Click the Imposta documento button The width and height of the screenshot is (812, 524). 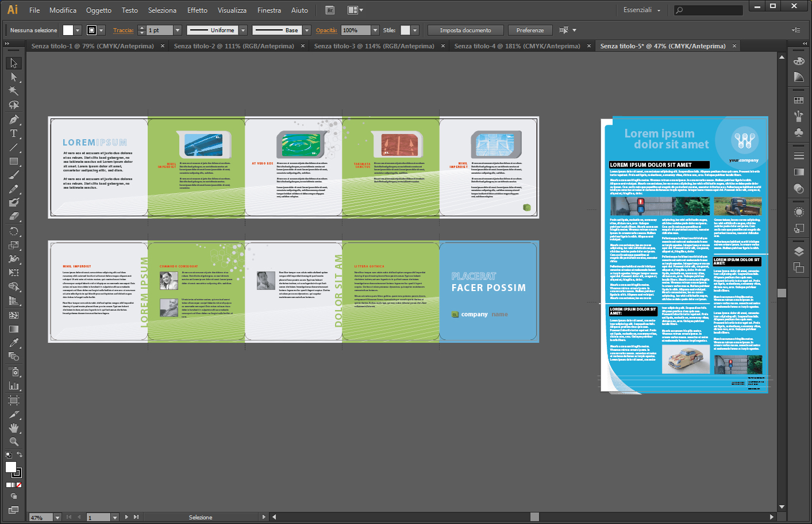(465, 30)
